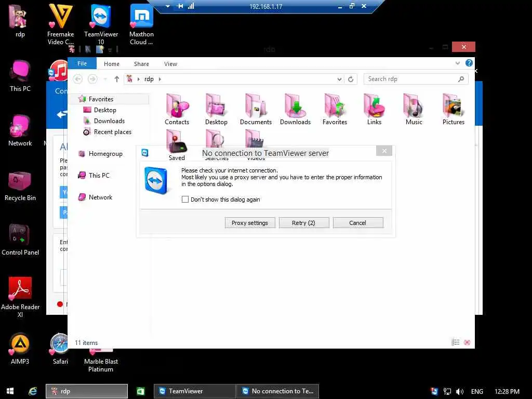This screenshot has width=532, height=399.
Task: Open remote desktop connection bar dropdown
Action: 168,6
